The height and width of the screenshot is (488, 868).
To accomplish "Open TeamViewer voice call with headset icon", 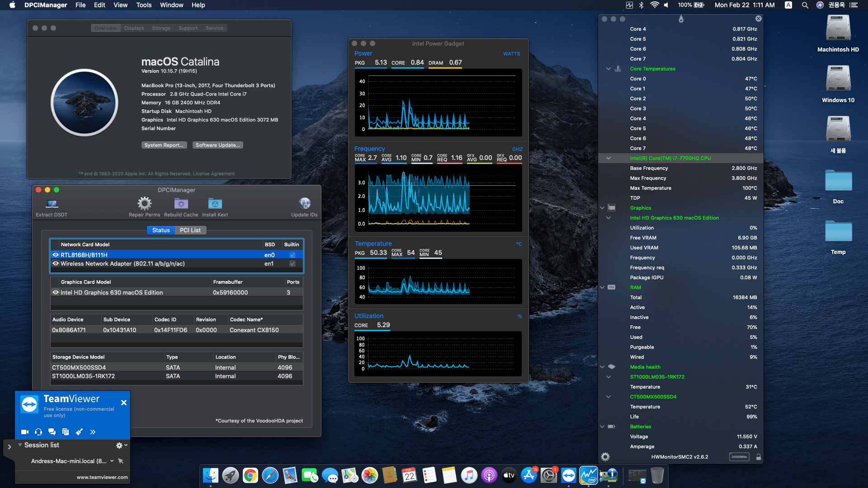I will 38,432.
